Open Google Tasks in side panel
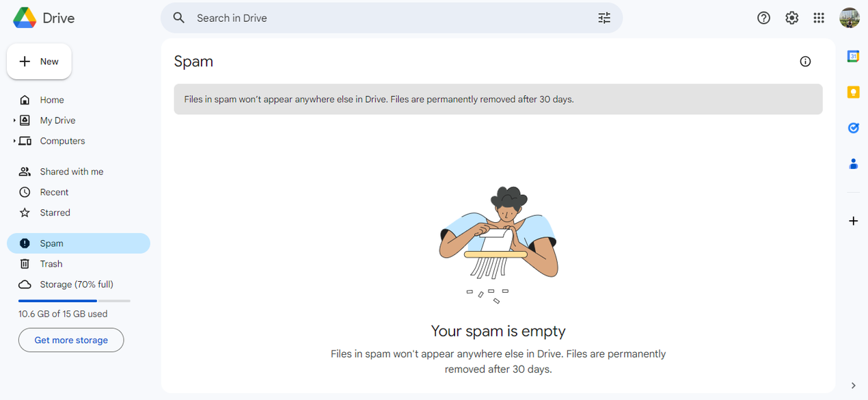Viewport: 868px width, 400px height. pyautogui.click(x=853, y=128)
